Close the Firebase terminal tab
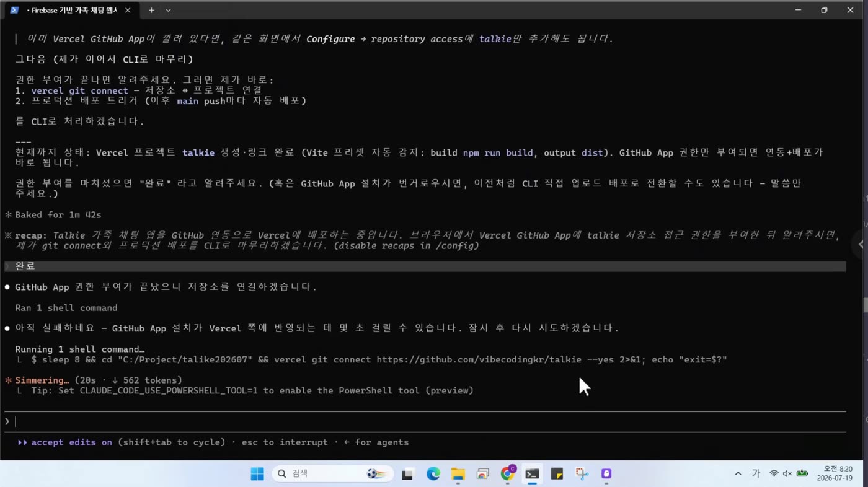The image size is (868, 487). 128,10
